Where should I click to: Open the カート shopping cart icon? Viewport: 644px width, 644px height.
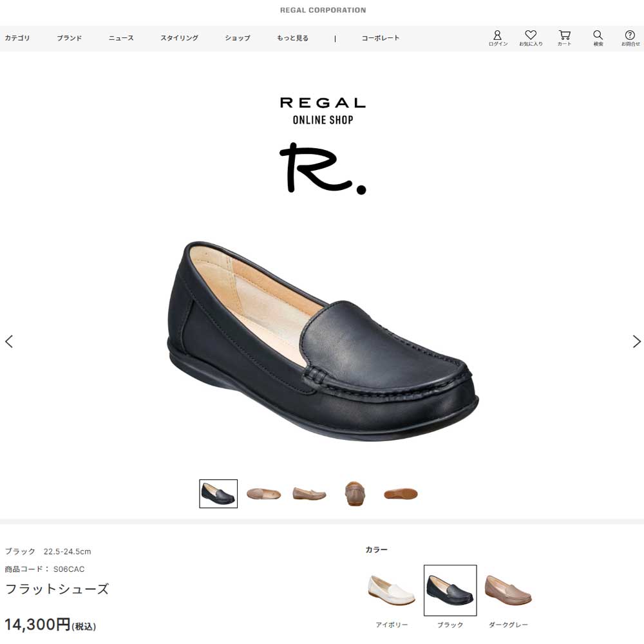point(564,39)
